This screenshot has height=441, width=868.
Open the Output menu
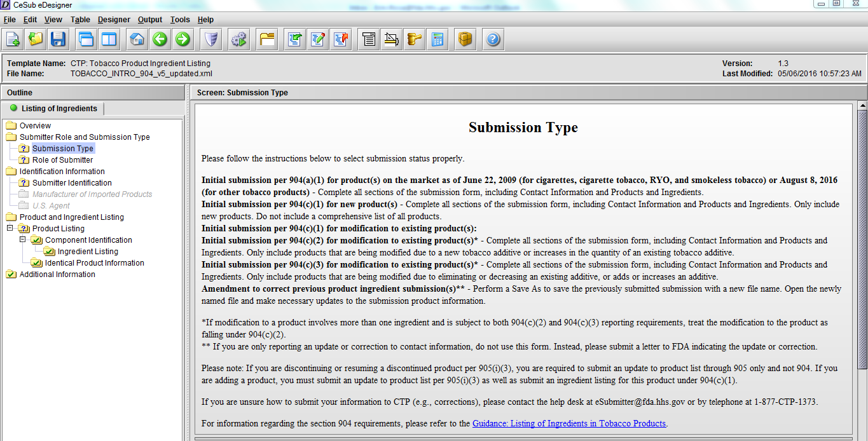pyautogui.click(x=150, y=20)
